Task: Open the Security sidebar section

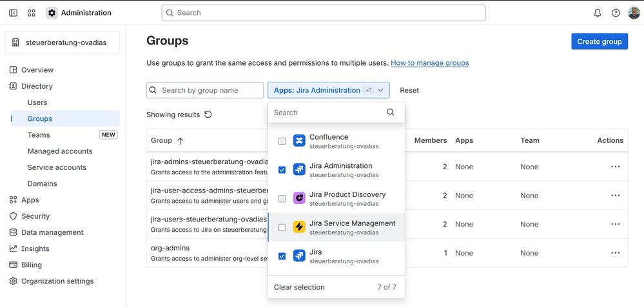Action: point(35,216)
